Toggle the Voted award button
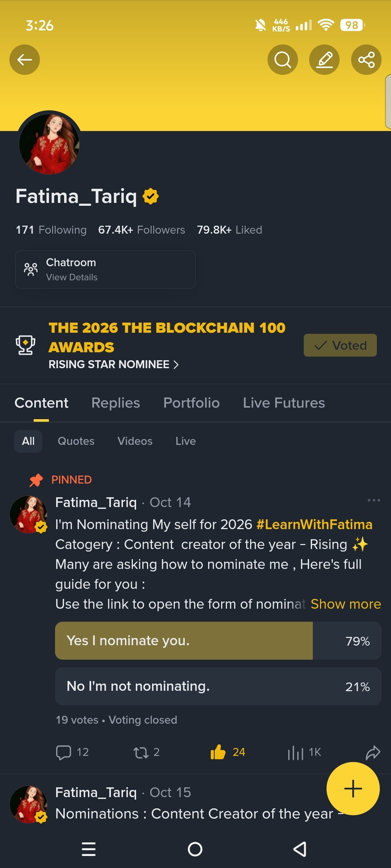391x868 pixels. pyautogui.click(x=340, y=345)
